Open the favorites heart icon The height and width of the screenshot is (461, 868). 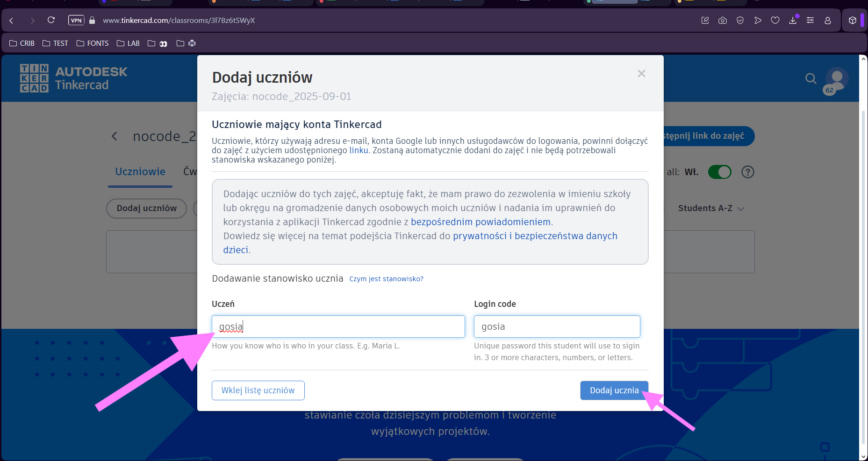pos(775,20)
